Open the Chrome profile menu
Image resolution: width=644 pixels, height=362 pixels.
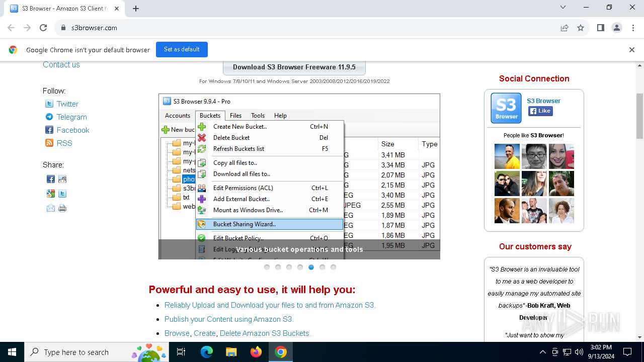[x=617, y=28]
